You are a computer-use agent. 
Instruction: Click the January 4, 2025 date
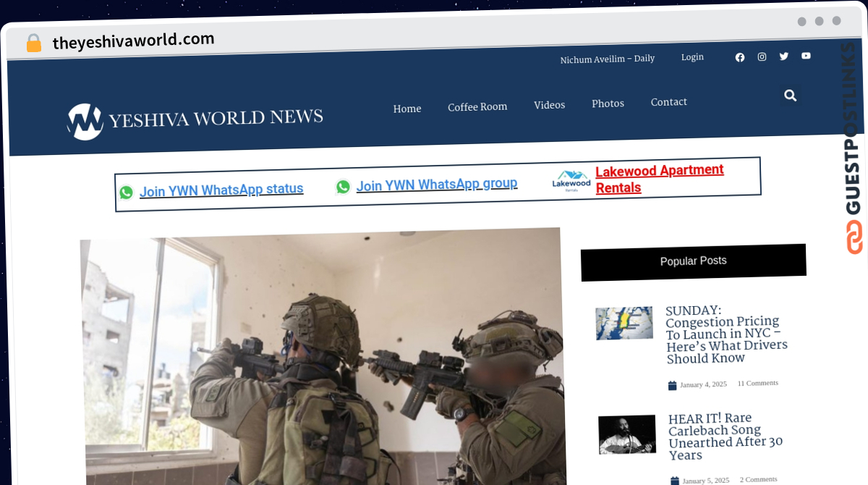coord(703,384)
